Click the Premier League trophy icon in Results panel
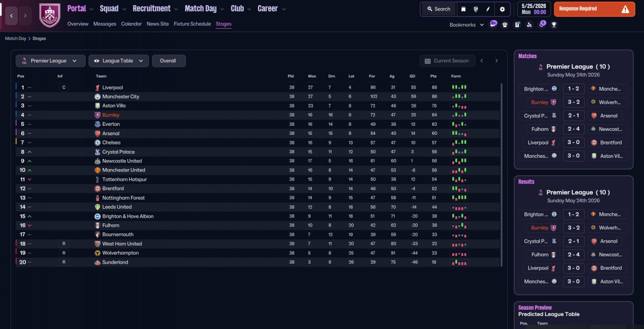Image resolution: width=644 pixels, height=329 pixels. click(x=540, y=192)
